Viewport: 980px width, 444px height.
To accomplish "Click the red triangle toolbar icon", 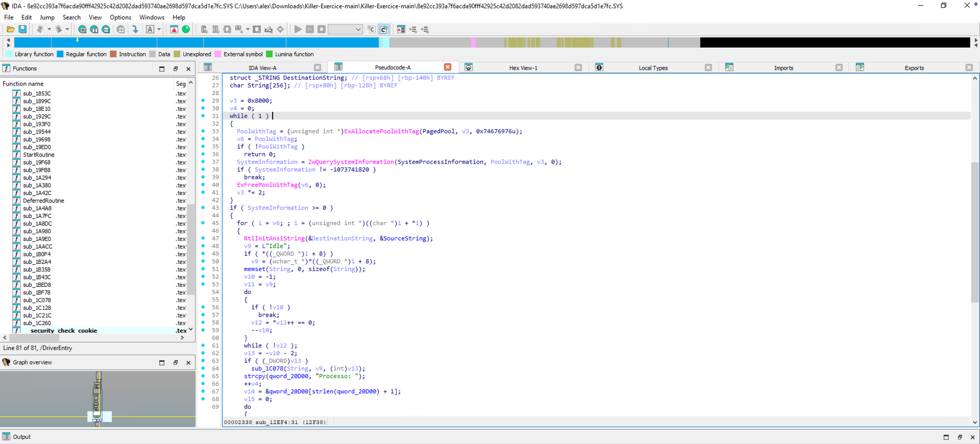I will pos(174,30).
